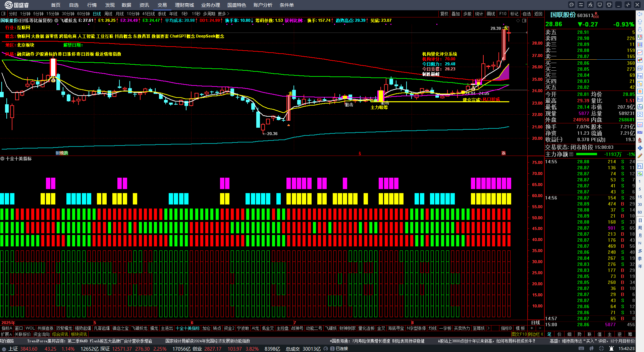
Task: Click the RSI indicator sidebar icon
Action: coord(640,132)
